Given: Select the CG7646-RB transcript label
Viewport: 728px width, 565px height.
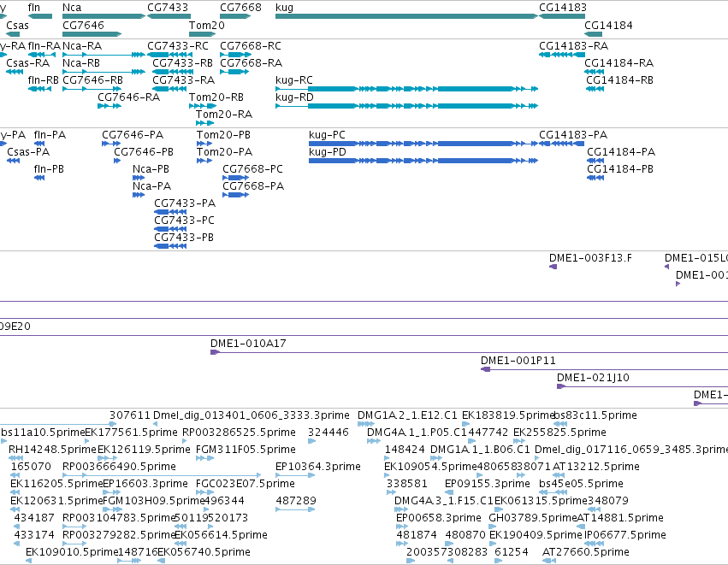Looking at the screenshot, I should pos(93,80).
